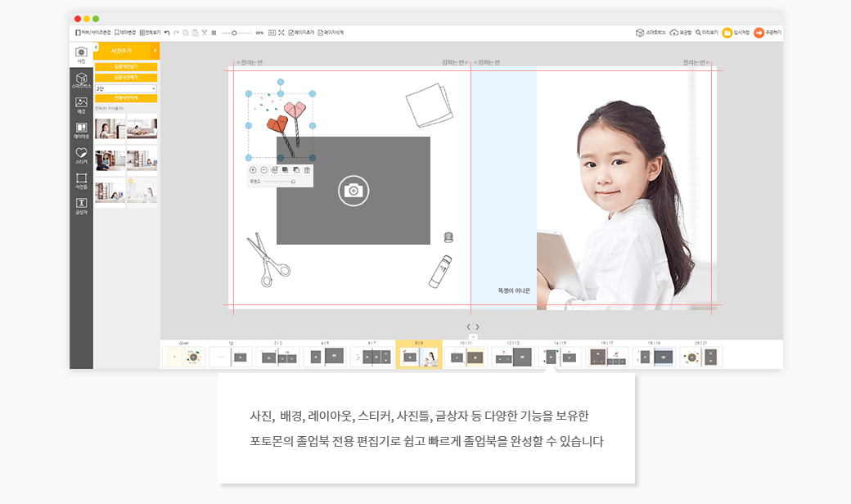
Task: Click the 미리보기 preview magnifier
Action: click(x=706, y=33)
